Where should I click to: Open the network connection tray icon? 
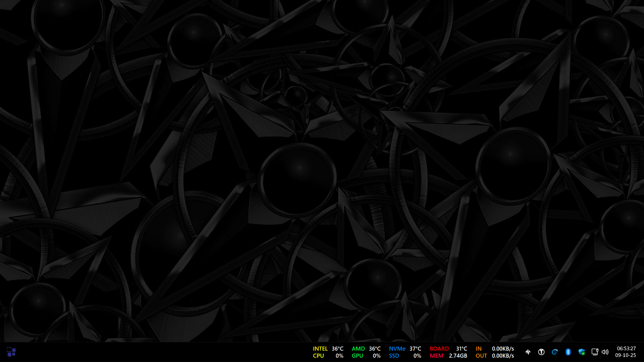[594, 352]
